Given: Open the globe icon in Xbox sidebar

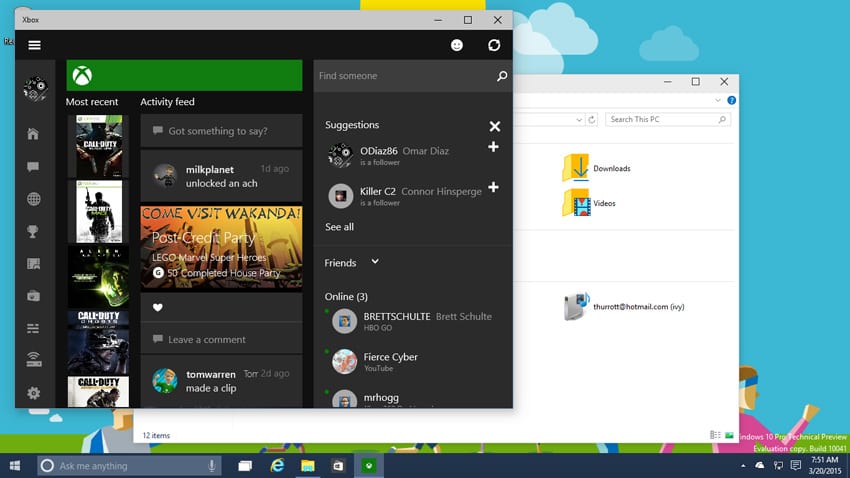Looking at the screenshot, I should (34, 199).
